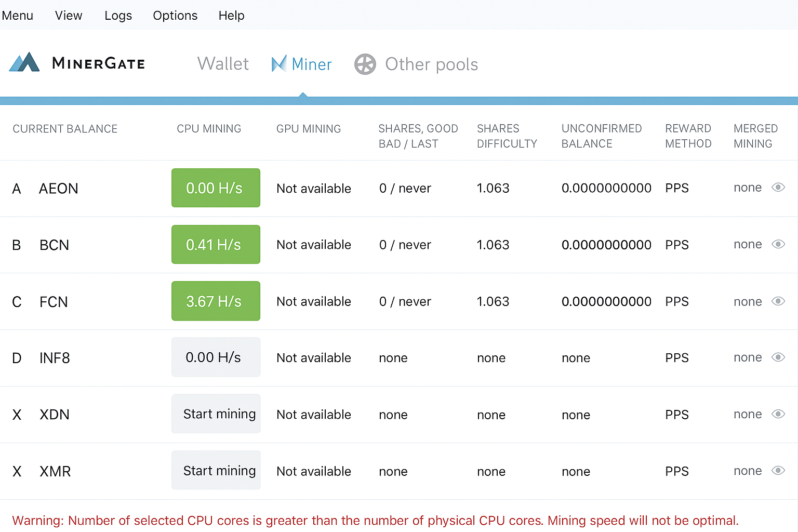Start mining XMR
Viewport: 798px width, 532px height.
(216, 470)
